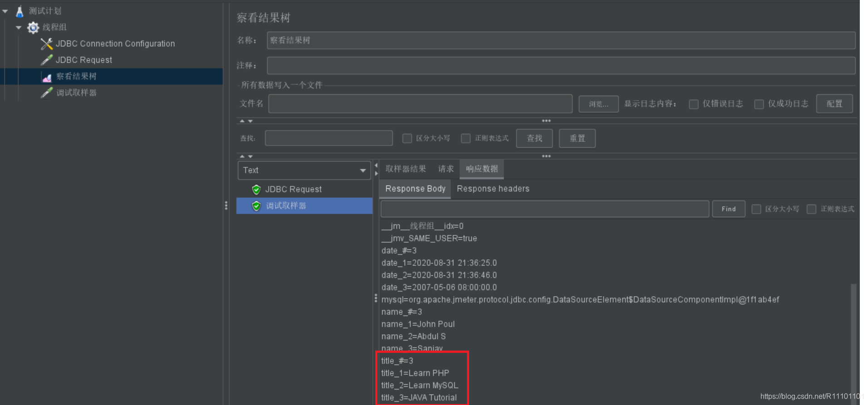This screenshot has height=405, width=868.
Task: Click split-pane dots left of the mysql= line
Action: 376,298
